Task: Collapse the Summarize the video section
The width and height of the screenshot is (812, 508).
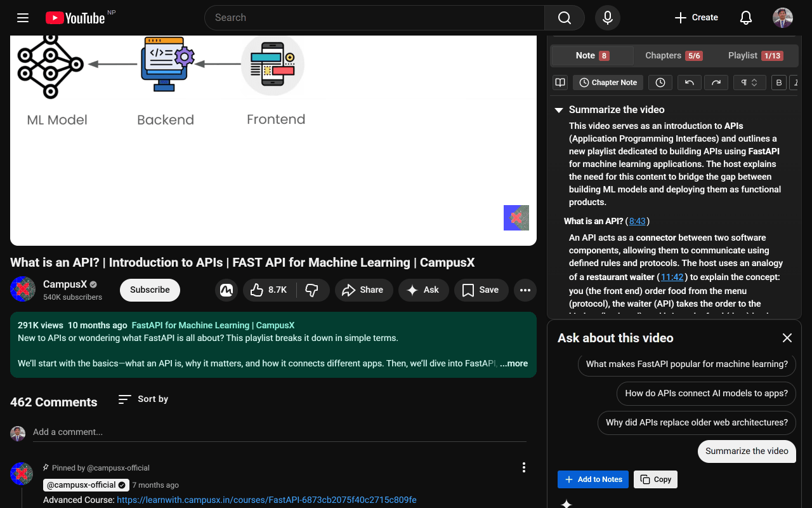Action: [x=559, y=109]
